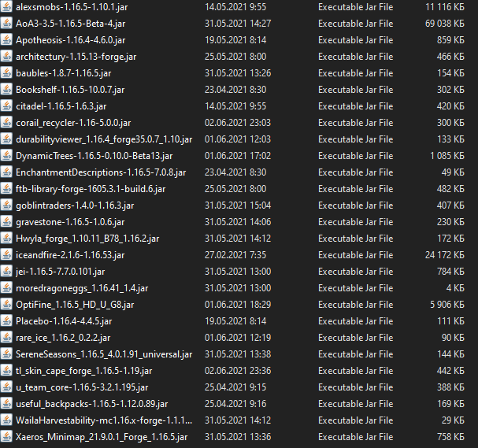Click the jar icon beside DynamicTrees-1.16.5-0.10.0-Beta13.jar
This screenshot has height=448, width=478.
(x=6, y=155)
